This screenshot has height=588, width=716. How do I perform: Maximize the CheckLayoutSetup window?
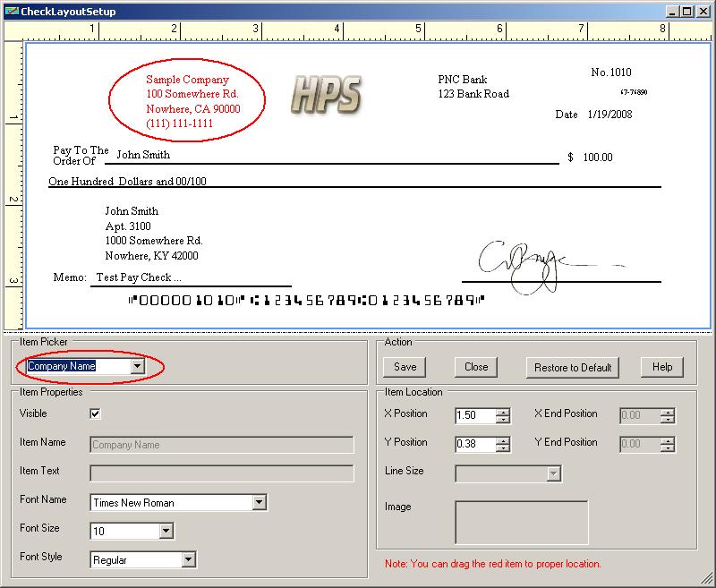(687, 12)
